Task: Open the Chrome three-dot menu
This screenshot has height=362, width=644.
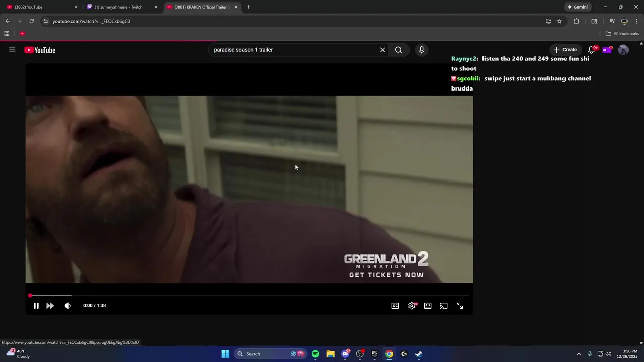Action: point(636,21)
